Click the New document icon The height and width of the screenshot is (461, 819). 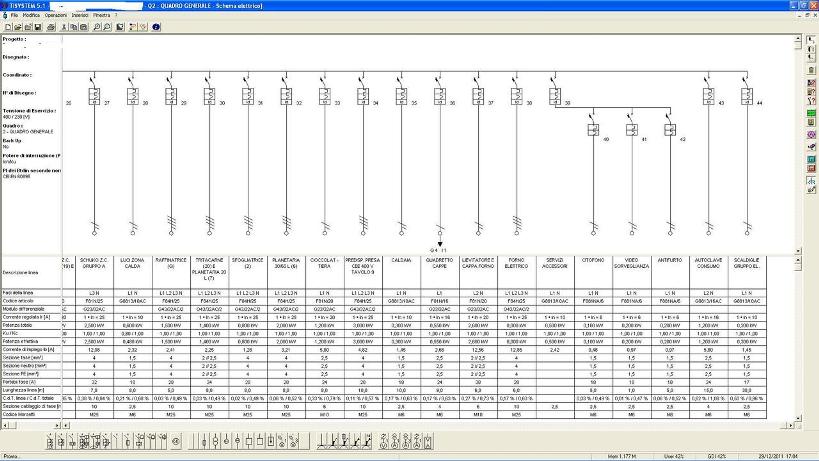[7, 27]
